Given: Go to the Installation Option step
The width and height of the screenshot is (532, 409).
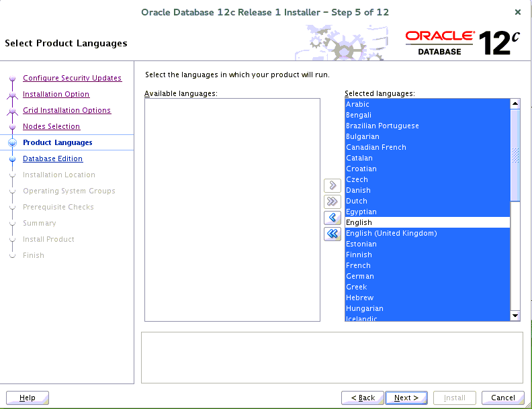Looking at the screenshot, I should (56, 94).
